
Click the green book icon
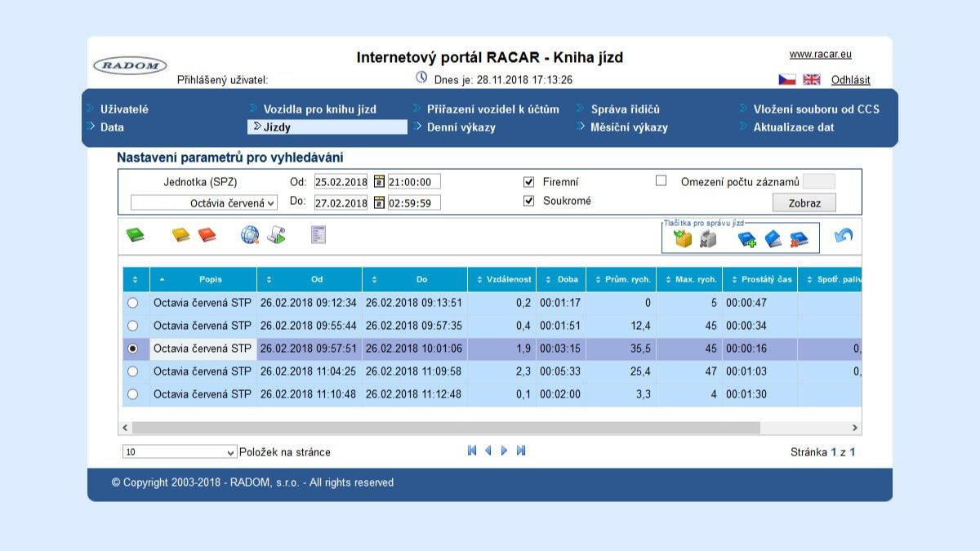135,236
